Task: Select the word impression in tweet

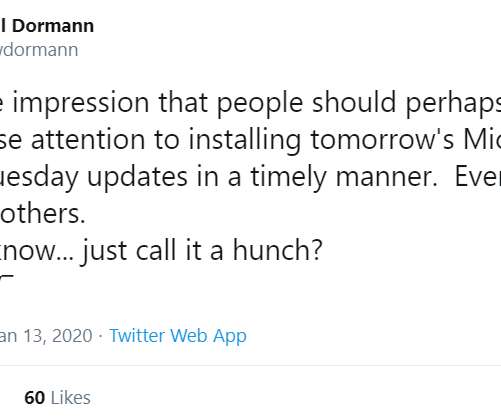Action: pyautogui.click(x=81, y=103)
